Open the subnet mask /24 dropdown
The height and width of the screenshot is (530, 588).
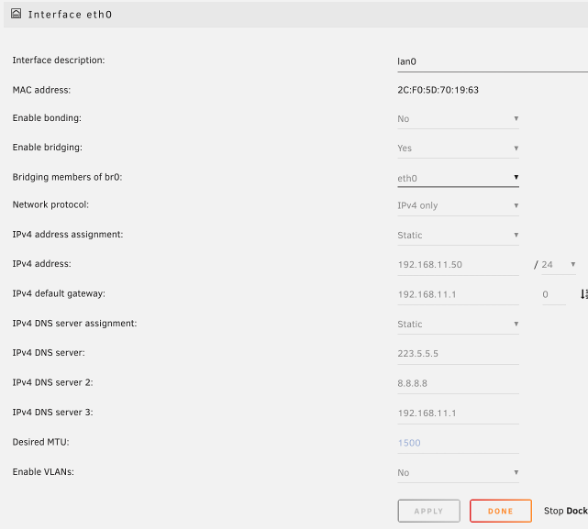point(558,264)
